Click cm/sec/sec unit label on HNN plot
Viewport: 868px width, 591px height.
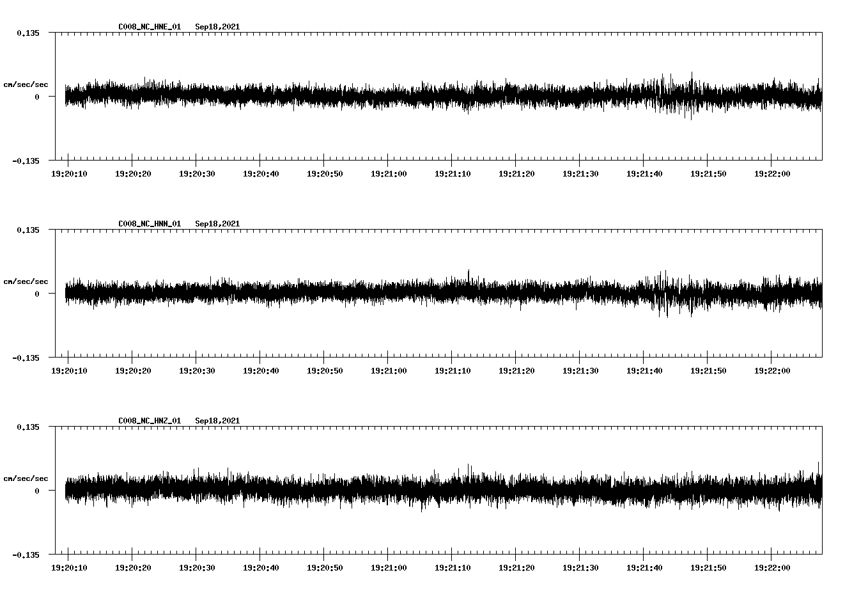[26, 281]
